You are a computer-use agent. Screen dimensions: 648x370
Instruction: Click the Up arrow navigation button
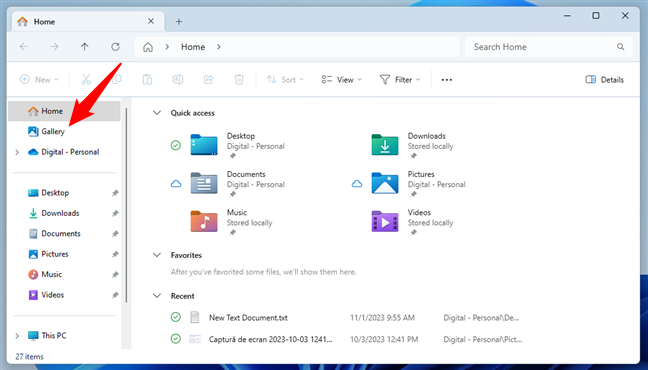pos(85,47)
